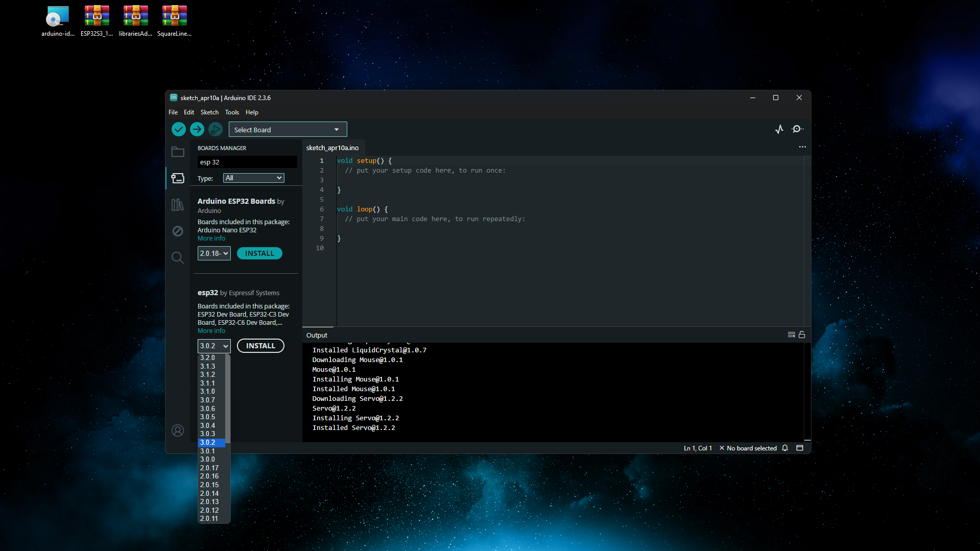Click the code editor vertical scrollbar
980x551 pixels.
[807, 241]
